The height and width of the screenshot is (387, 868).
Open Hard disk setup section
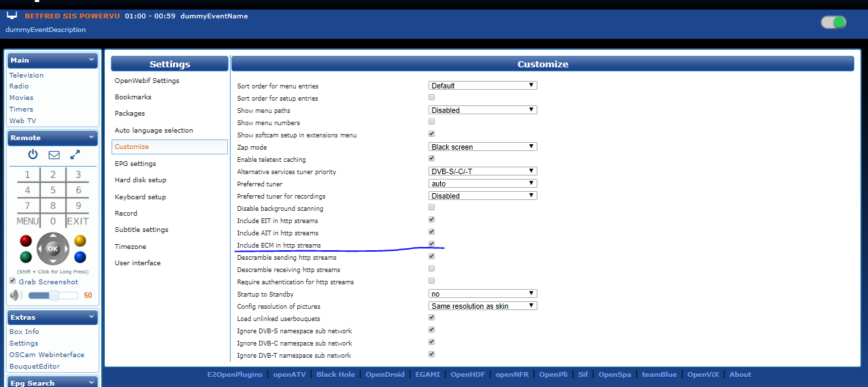tap(140, 180)
